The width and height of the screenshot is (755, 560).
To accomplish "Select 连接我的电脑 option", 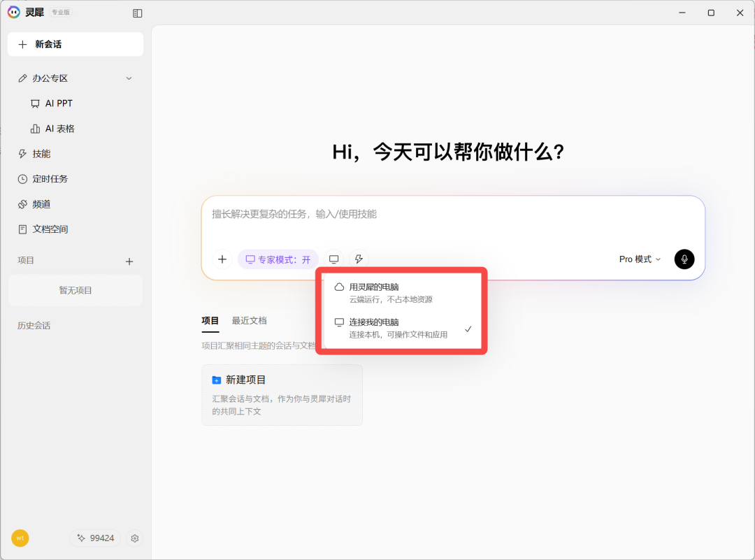I will coord(403,329).
